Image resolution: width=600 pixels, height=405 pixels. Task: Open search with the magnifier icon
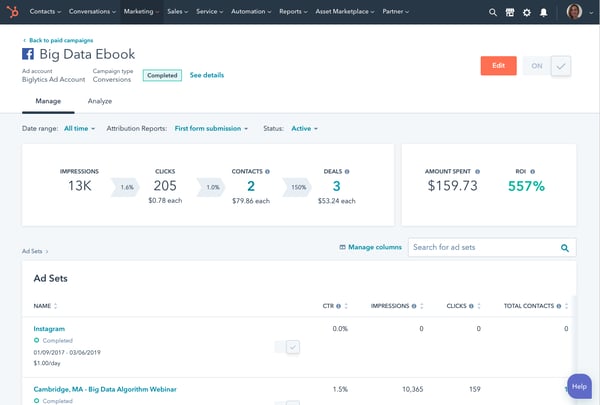coord(493,13)
